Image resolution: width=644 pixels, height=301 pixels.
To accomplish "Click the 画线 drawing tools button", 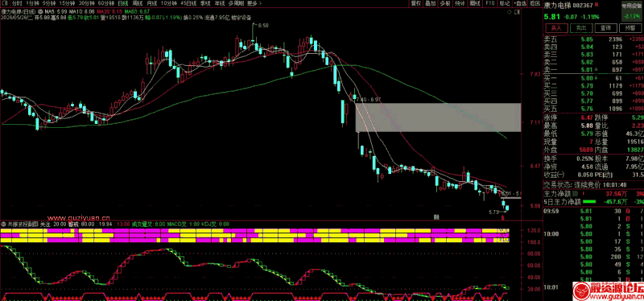I will pyautogui.click(x=475, y=3).
